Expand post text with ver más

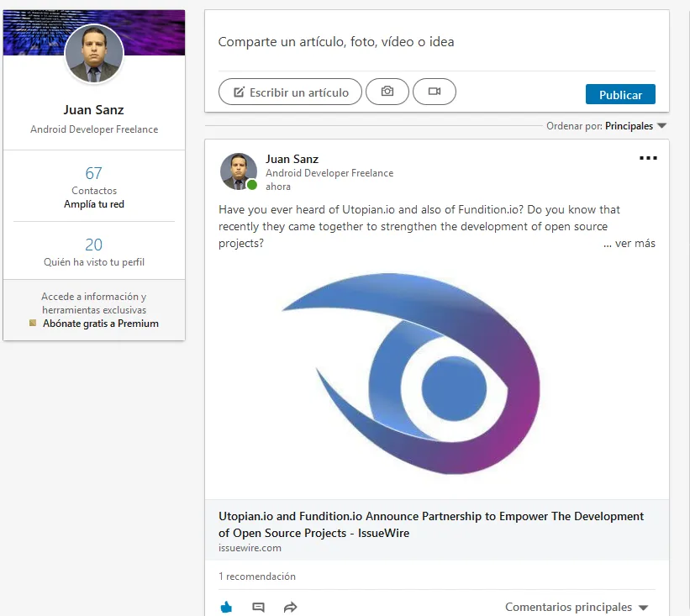click(x=629, y=244)
